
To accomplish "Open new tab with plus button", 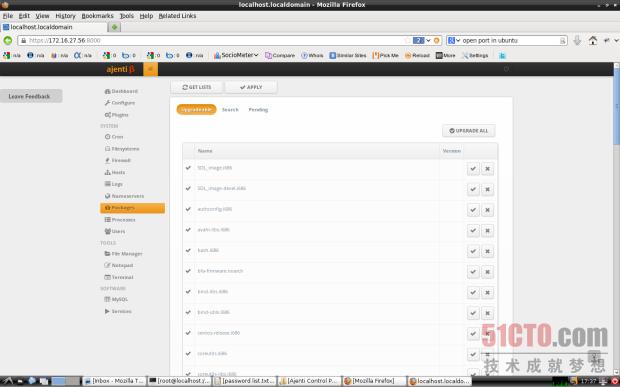I will 114,27.
